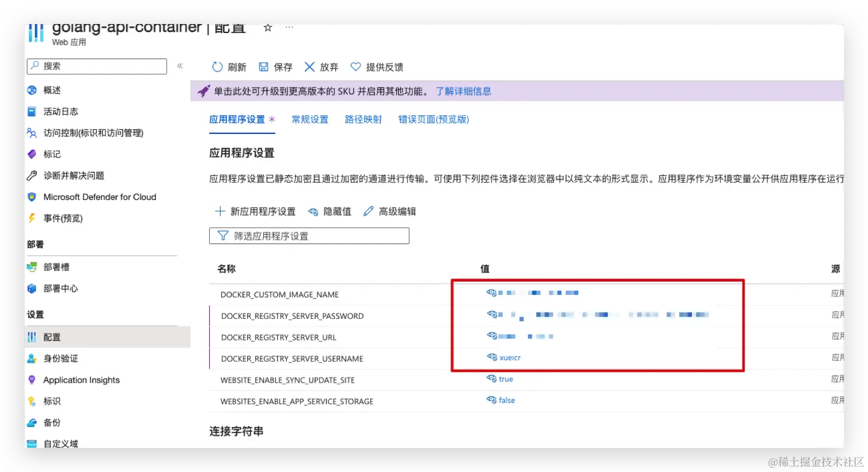The image size is (868, 472).
Task: Click the SKU upgrade banner text
Action: point(322,91)
